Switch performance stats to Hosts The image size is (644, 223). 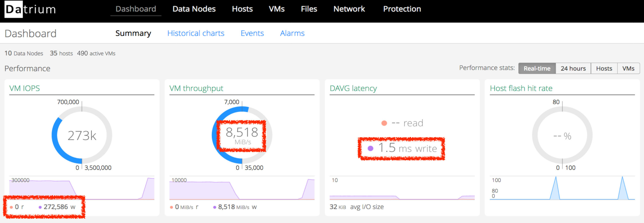coord(604,68)
